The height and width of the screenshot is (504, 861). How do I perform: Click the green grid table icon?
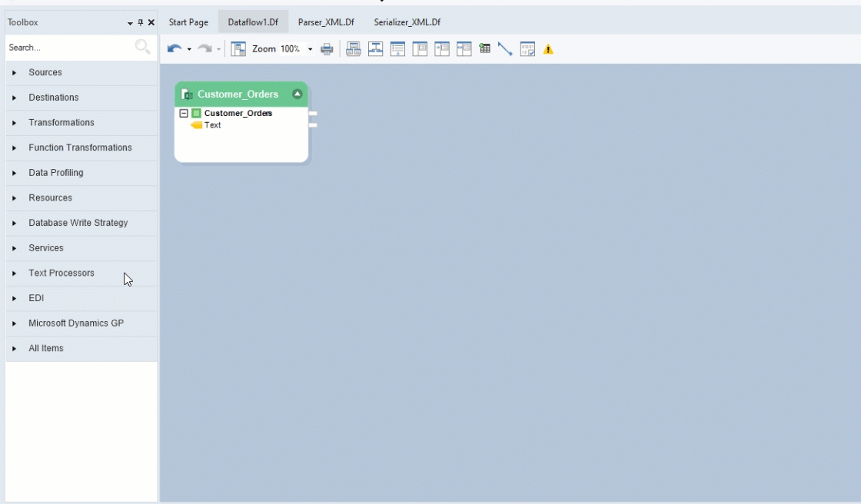[x=484, y=48]
